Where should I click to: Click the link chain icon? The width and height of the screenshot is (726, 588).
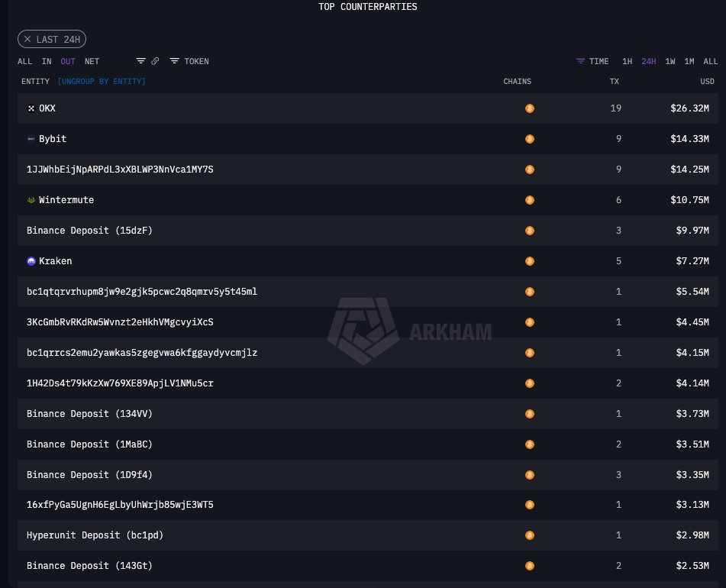point(155,61)
